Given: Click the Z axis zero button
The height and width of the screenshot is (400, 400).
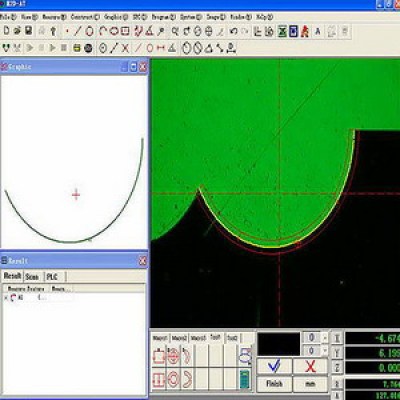Looking at the screenshot, I should pyautogui.click(x=337, y=368).
